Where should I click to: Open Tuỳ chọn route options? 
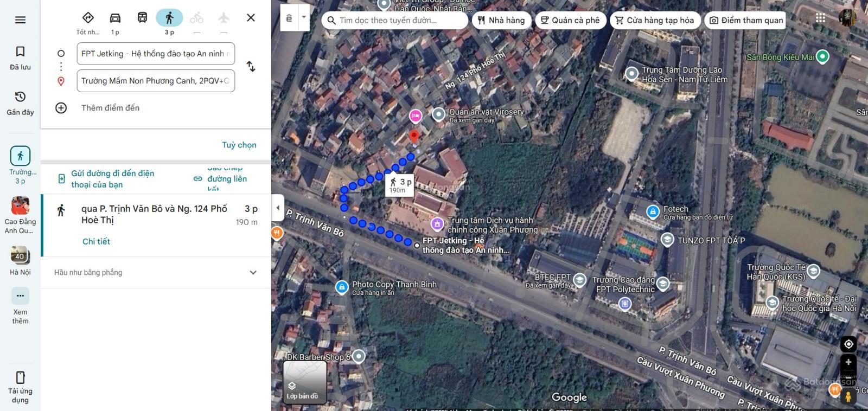pyautogui.click(x=239, y=145)
